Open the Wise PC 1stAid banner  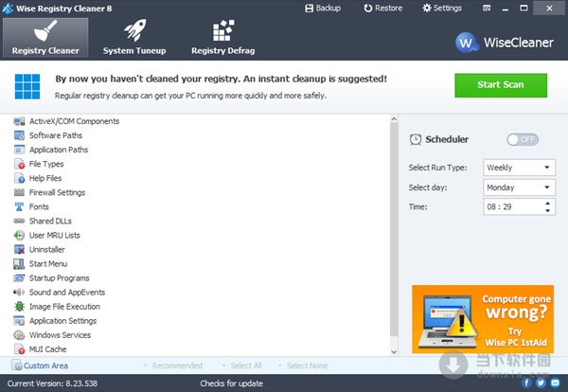pos(483,319)
